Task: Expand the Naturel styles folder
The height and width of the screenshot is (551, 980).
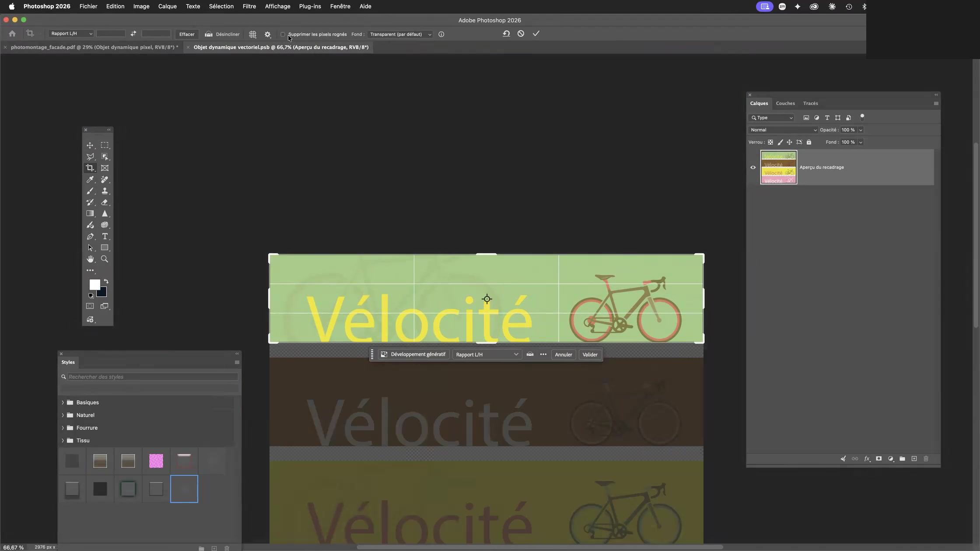Action: [63, 415]
